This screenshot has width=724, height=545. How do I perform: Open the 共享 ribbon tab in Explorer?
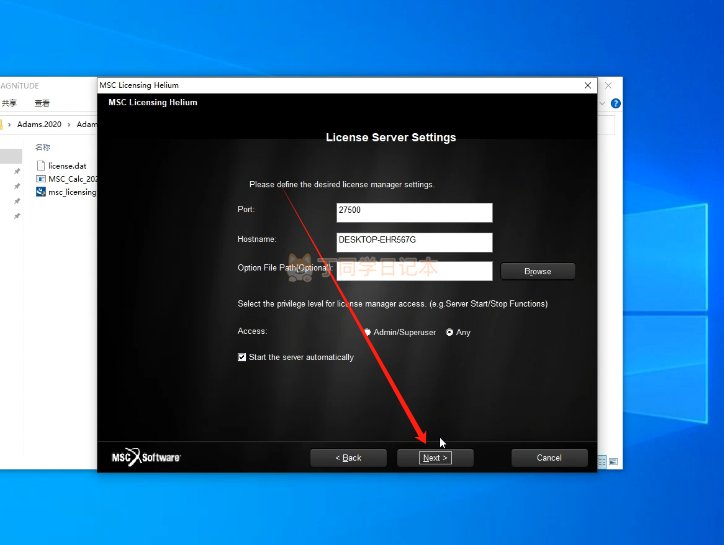[x=9, y=103]
